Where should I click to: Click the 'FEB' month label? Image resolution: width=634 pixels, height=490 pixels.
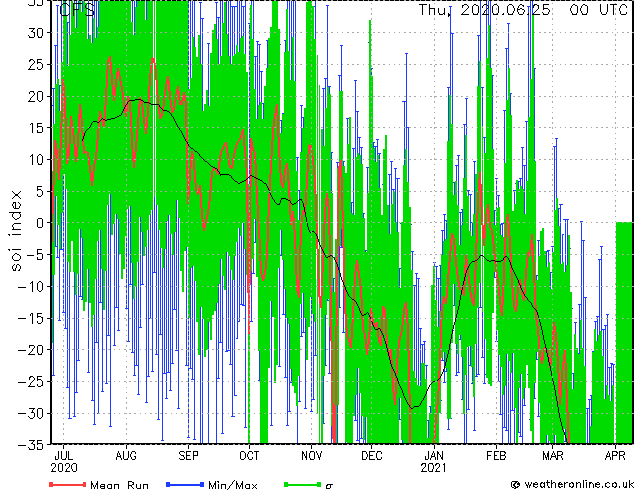coord(496,456)
